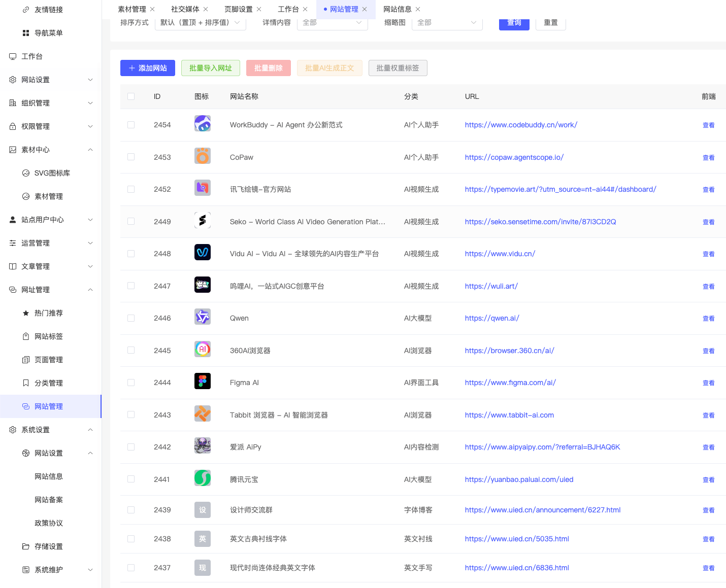Close the 工作台 tab
Viewport: 726px width, 588px height.
305,9
